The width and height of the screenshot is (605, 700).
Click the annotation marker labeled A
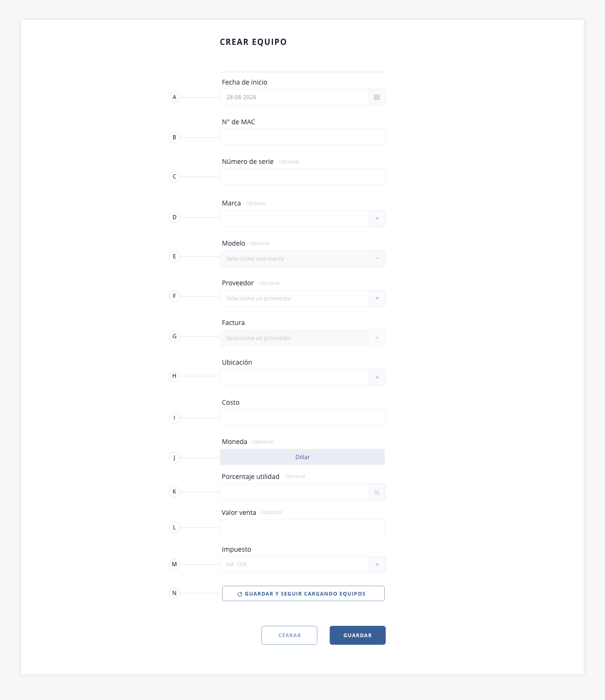174,97
